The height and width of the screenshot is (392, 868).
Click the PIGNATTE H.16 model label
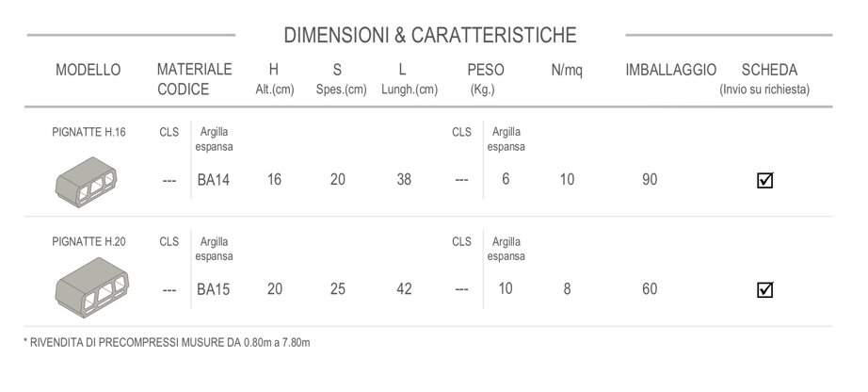point(88,132)
